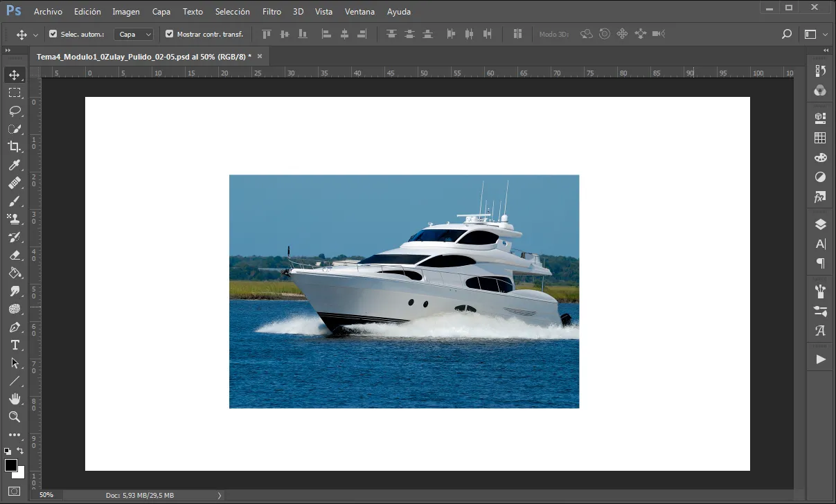The height and width of the screenshot is (504, 836).
Task: Pick the Path Selection arrow tool
Action: [x=15, y=363]
